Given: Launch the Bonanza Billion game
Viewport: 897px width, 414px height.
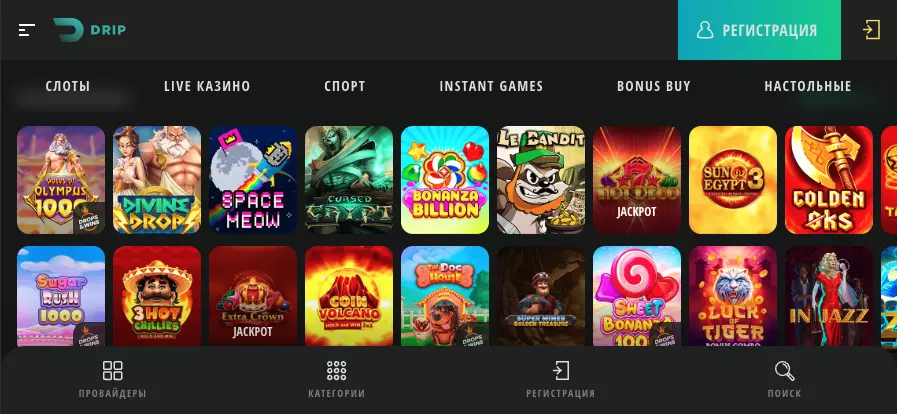Looking at the screenshot, I should click(x=445, y=180).
